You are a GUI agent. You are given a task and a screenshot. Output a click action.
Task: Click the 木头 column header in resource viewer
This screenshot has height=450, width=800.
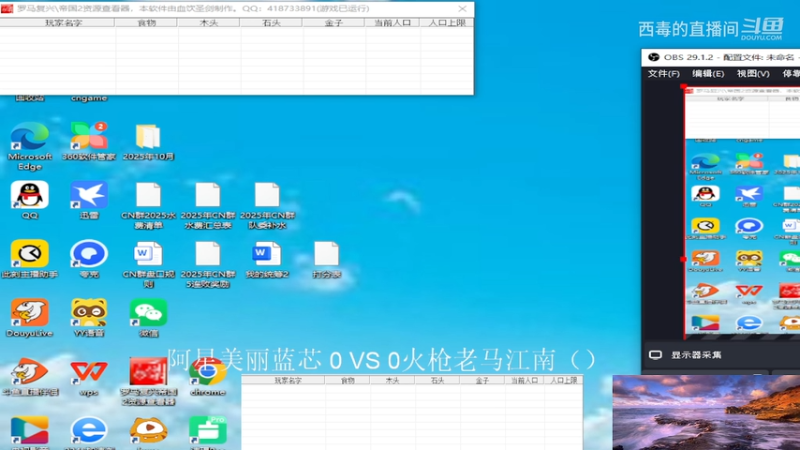[209, 22]
